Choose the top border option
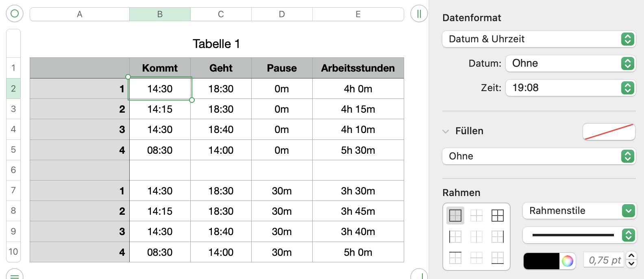 coord(455,257)
